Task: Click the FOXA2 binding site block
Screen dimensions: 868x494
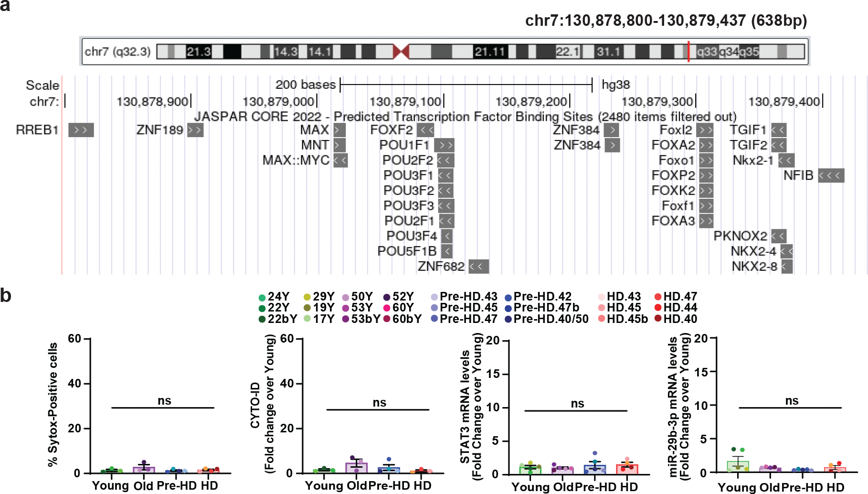Action: click(x=706, y=145)
